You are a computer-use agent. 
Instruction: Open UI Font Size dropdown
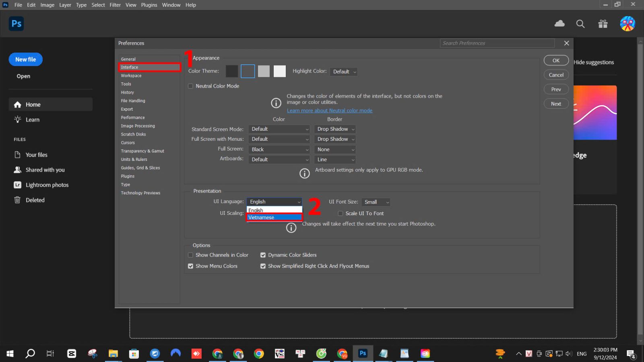click(376, 202)
